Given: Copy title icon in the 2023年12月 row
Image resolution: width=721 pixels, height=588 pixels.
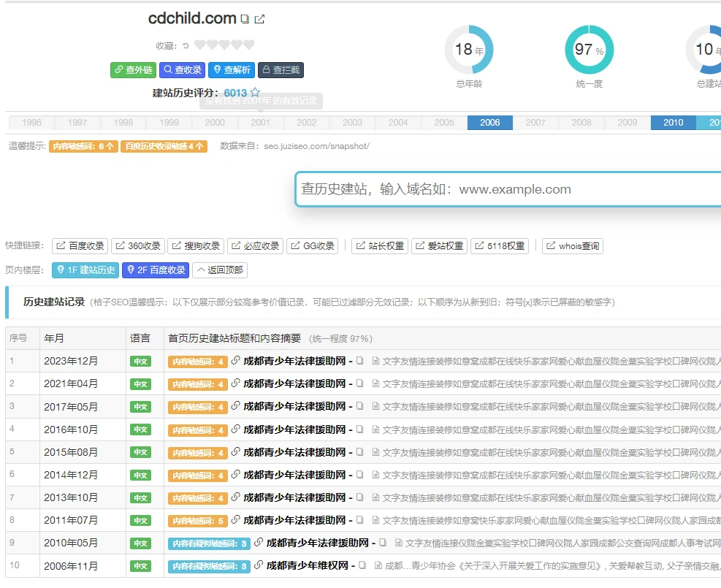Looking at the screenshot, I should click(x=360, y=361).
